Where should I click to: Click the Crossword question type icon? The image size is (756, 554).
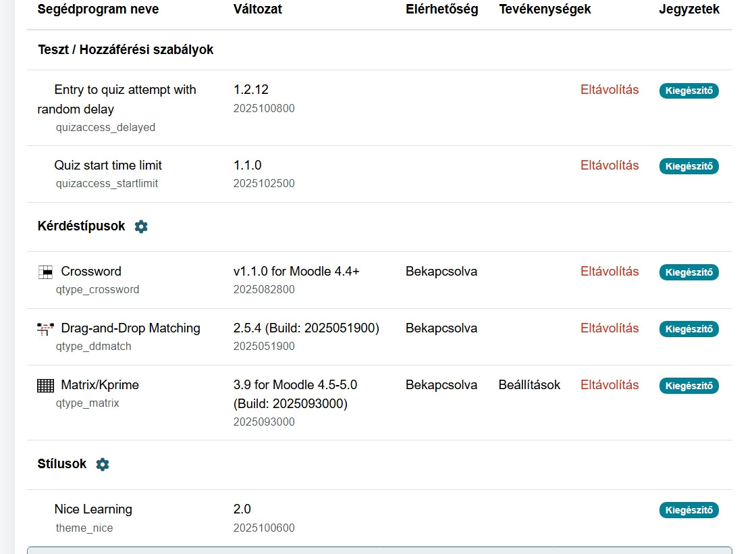pyautogui.click(x=45, y=272)
